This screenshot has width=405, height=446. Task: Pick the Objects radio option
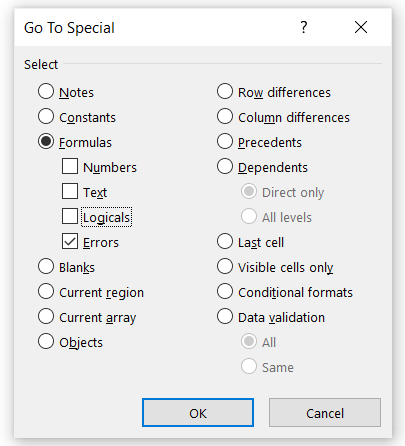point(46,341)
